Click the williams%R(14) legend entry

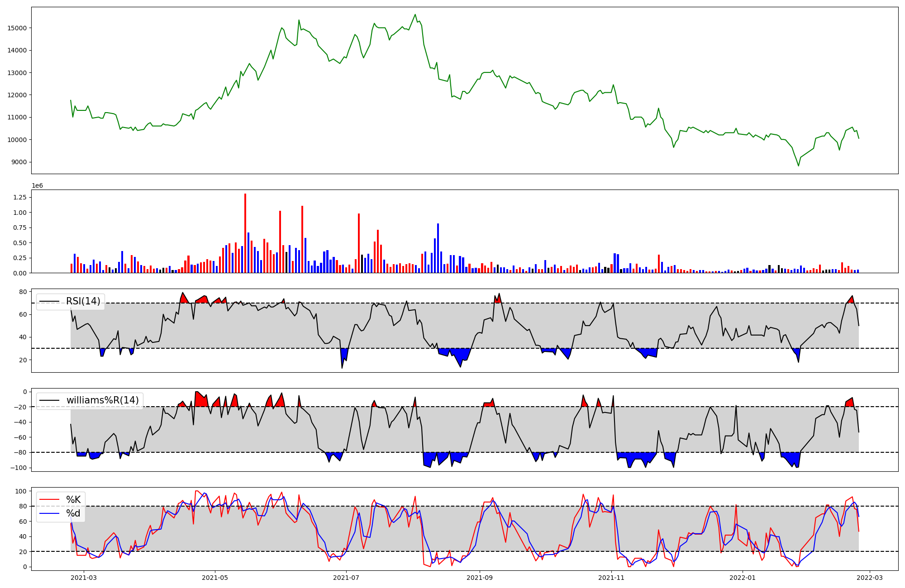point(102,400)
